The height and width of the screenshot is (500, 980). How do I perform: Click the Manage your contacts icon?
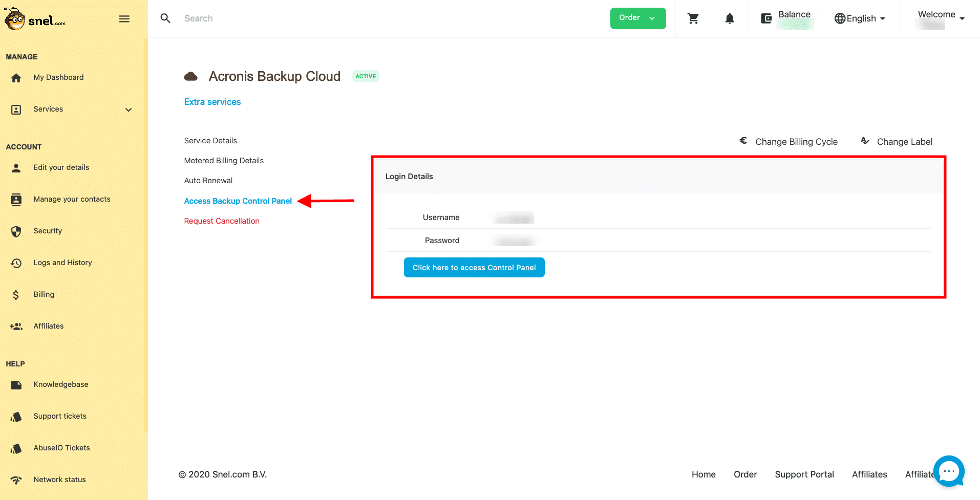(16, 200)
